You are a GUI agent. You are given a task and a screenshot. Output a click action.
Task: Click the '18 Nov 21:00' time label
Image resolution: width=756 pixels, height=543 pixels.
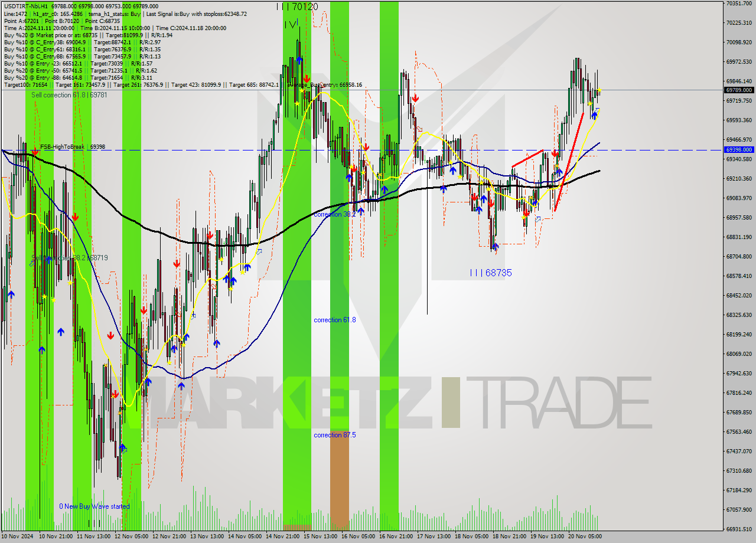(x=509, y=537)
